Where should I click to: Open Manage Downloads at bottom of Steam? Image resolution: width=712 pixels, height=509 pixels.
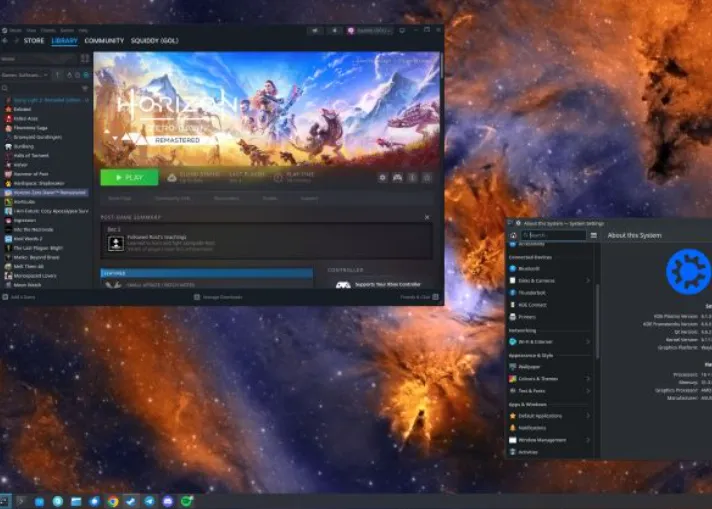click(218, 297)
